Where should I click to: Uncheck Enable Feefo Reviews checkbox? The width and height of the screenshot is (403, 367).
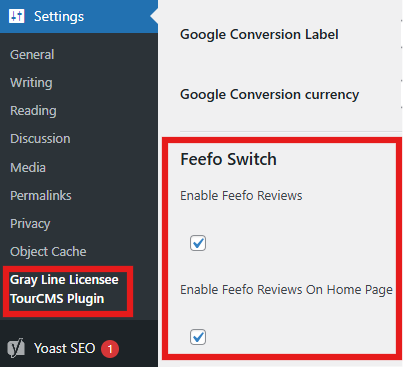click(198, 243)
